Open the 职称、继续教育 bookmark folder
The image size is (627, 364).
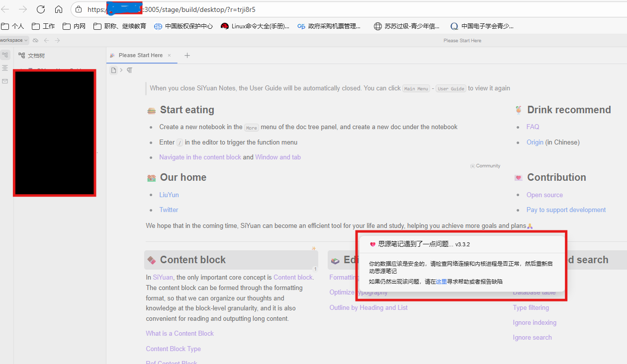[120, 26]
